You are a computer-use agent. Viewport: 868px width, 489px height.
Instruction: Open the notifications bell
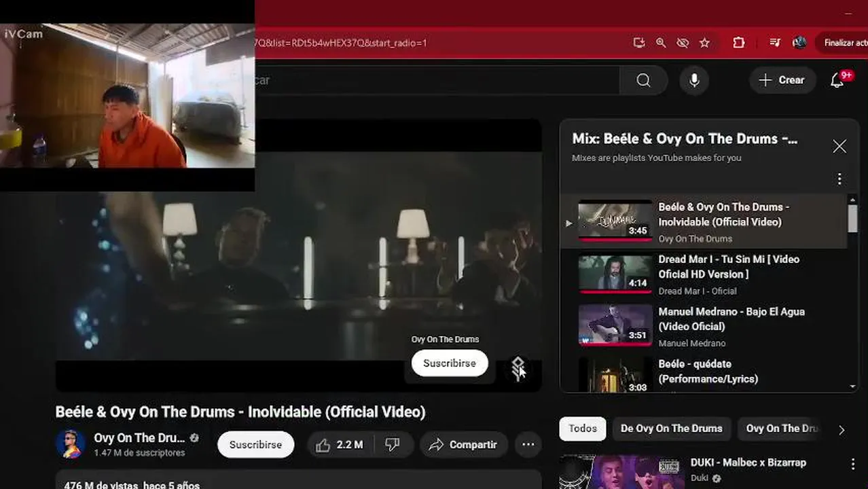837,80
